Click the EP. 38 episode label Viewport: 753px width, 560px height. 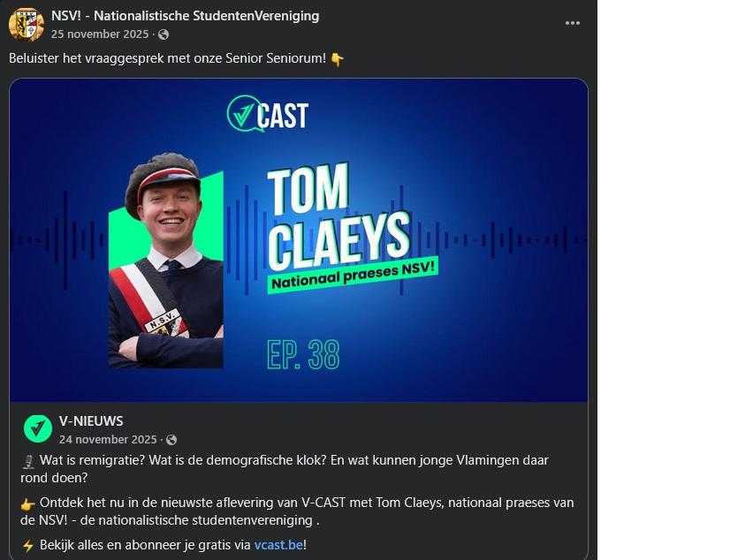pyautogui.click(x=303, y=354)
